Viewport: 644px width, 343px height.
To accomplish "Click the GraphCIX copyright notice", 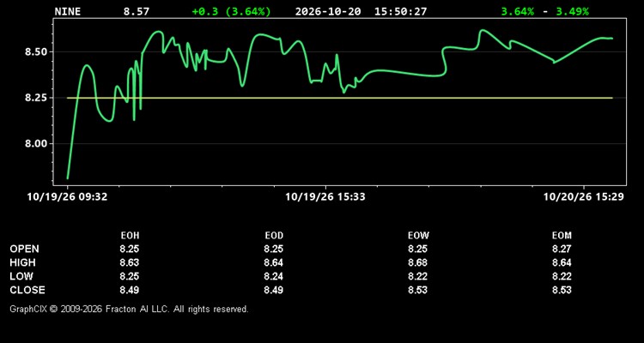I will click(129, 309).
